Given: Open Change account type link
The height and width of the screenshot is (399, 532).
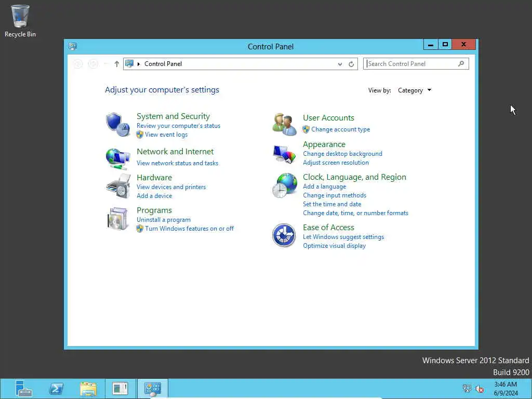Looking at the screenshot, I should pyautogui.click(x=341, y=129).
